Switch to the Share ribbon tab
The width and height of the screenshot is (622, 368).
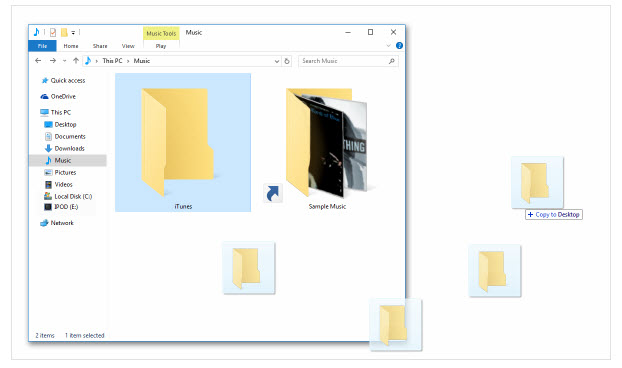100,46
